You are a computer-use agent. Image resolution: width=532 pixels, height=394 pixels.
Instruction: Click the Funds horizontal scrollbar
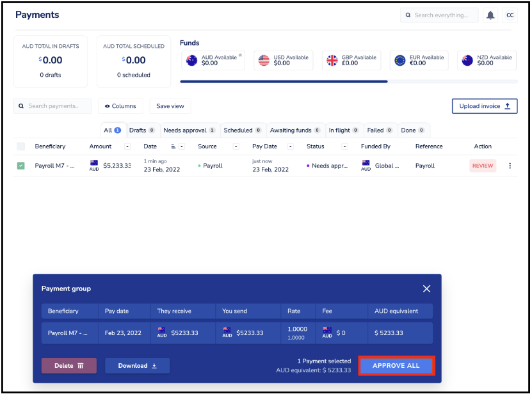click(348, 81)
